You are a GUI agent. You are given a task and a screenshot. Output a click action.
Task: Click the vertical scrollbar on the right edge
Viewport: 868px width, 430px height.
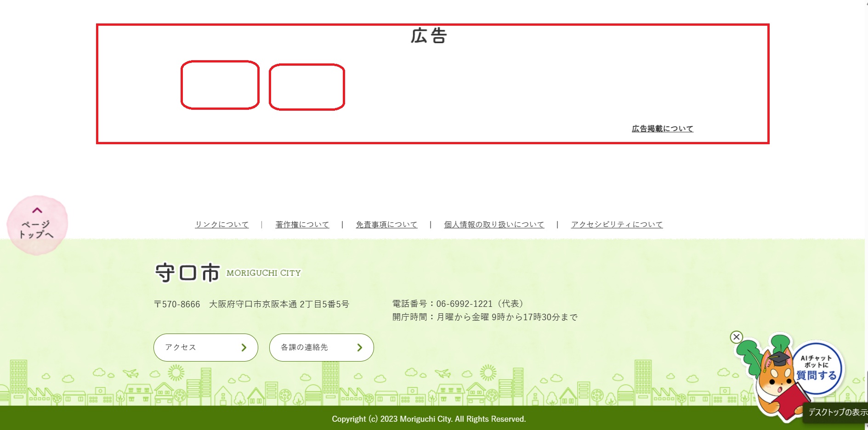point(866,184)
